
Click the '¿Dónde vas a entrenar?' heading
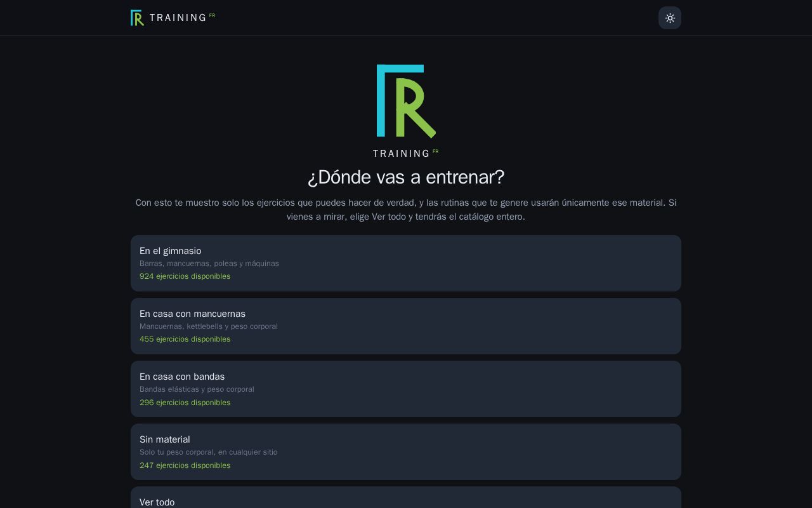[x=406, y=177]
